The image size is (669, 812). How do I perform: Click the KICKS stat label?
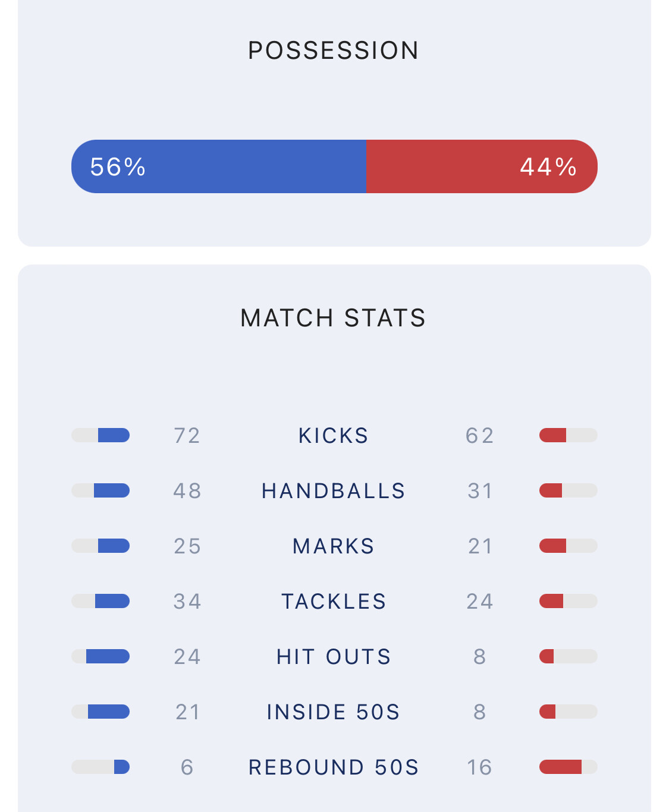(334, 436)
